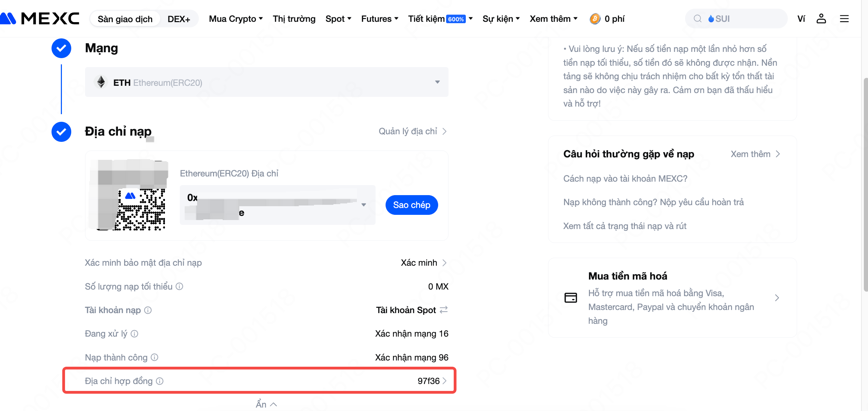Click the 0 MX minimum deposit value

coord(438,286)
